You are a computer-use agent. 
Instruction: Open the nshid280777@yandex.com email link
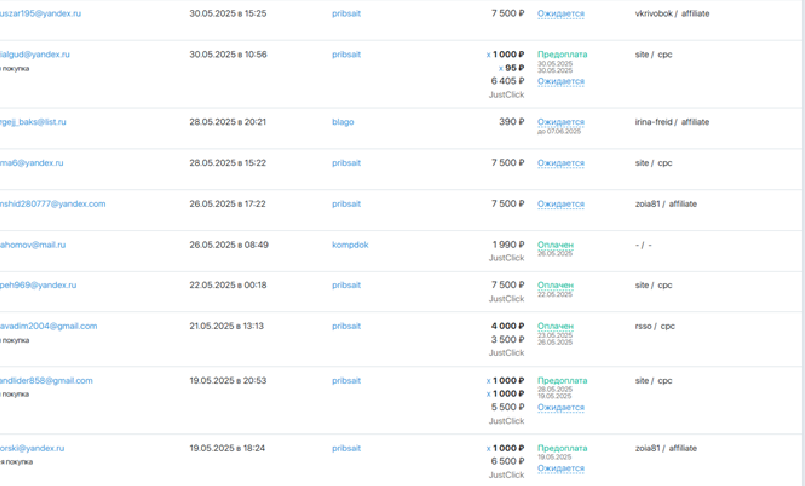53,204
